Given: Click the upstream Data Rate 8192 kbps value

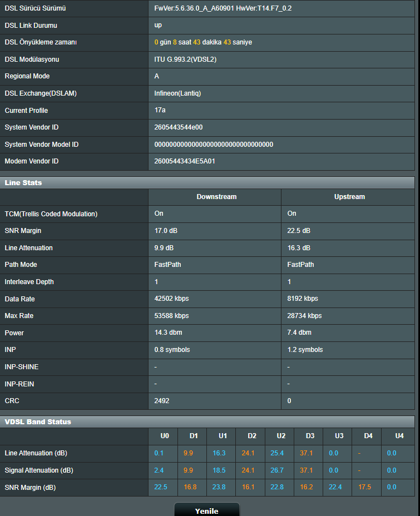Looking at the screenshot, I should [x=303, y=299].
